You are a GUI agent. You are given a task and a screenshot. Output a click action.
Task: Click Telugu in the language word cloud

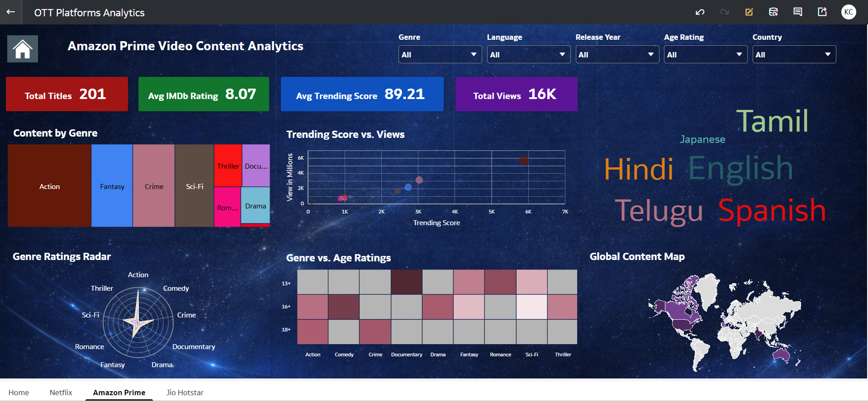pos(659,211)
